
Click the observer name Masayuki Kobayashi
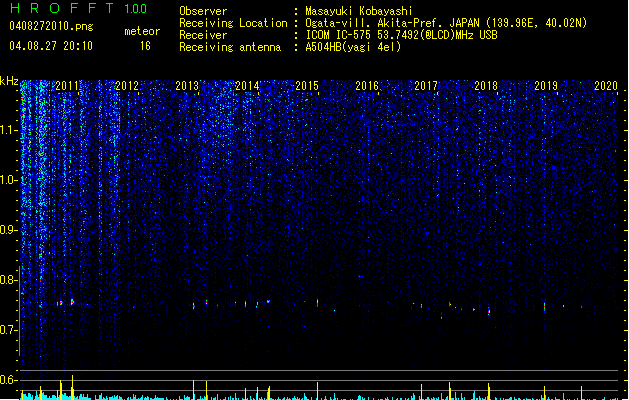[x=359, y=11]
